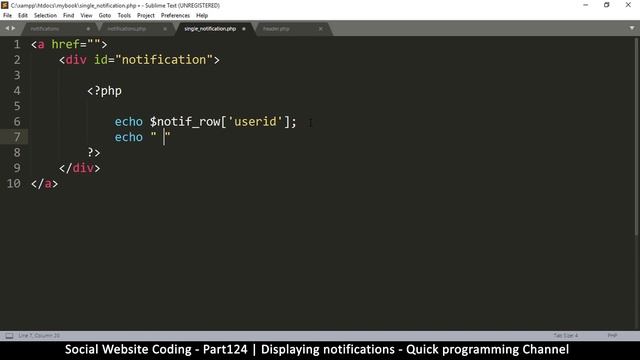The width and height of the screenshot is (640, 360).
Task: Open the Edit menu
Action: (23, 16)
